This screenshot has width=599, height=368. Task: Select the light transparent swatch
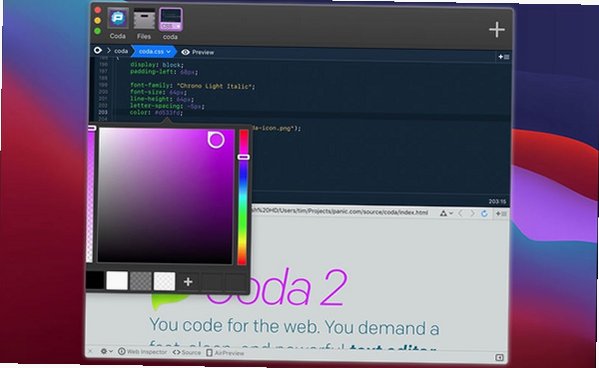click(164, 281)
